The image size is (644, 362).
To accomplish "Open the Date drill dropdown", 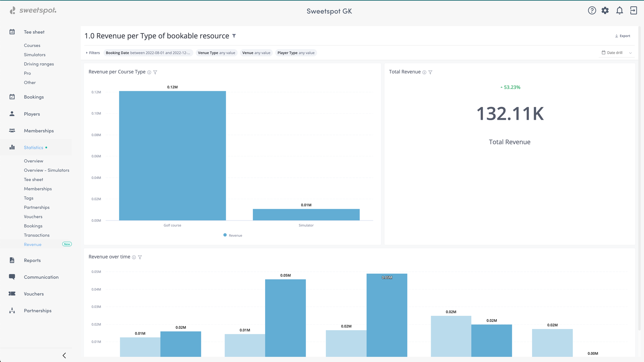I will pyautogui.click(x=617, y=53).
